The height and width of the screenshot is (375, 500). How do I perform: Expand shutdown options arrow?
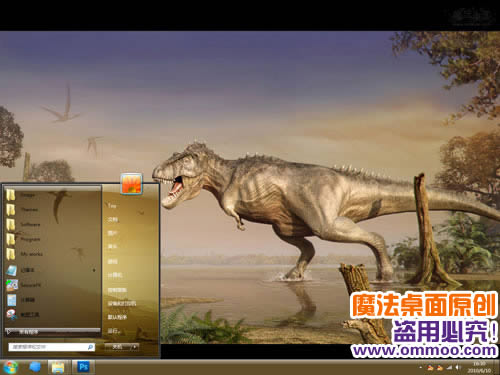click(134, 347)
